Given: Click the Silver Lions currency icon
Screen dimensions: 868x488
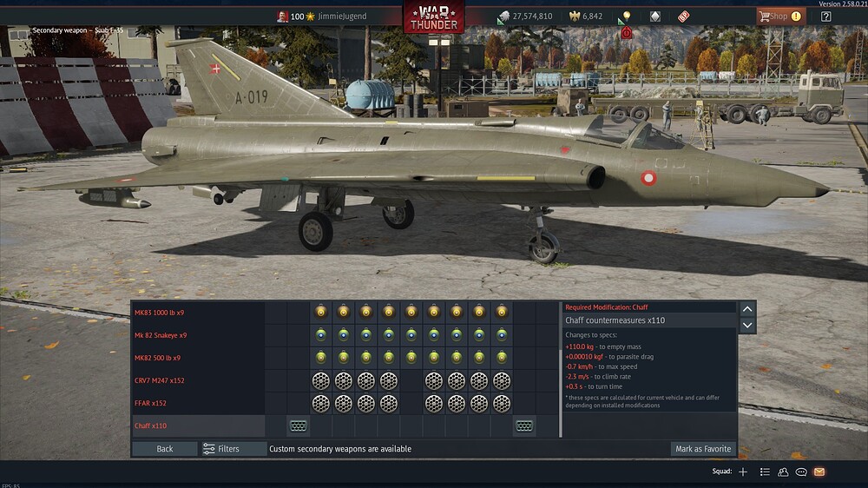Looking at the screenshot, I should [x=503, y=16].
